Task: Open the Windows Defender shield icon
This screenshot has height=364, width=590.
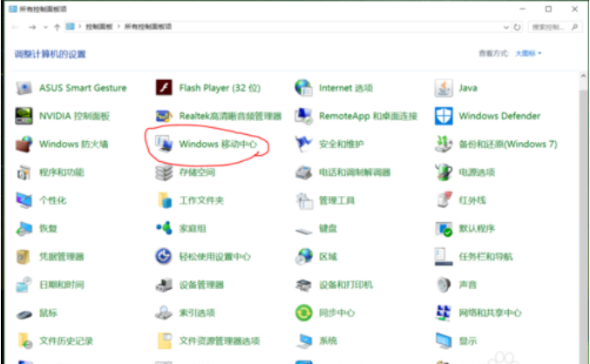Action: 444,116
